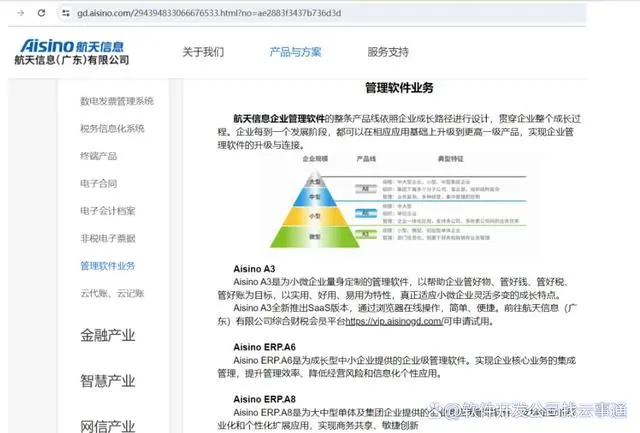
Task: Reload the page with refresh icon
Action: point(41,13)
